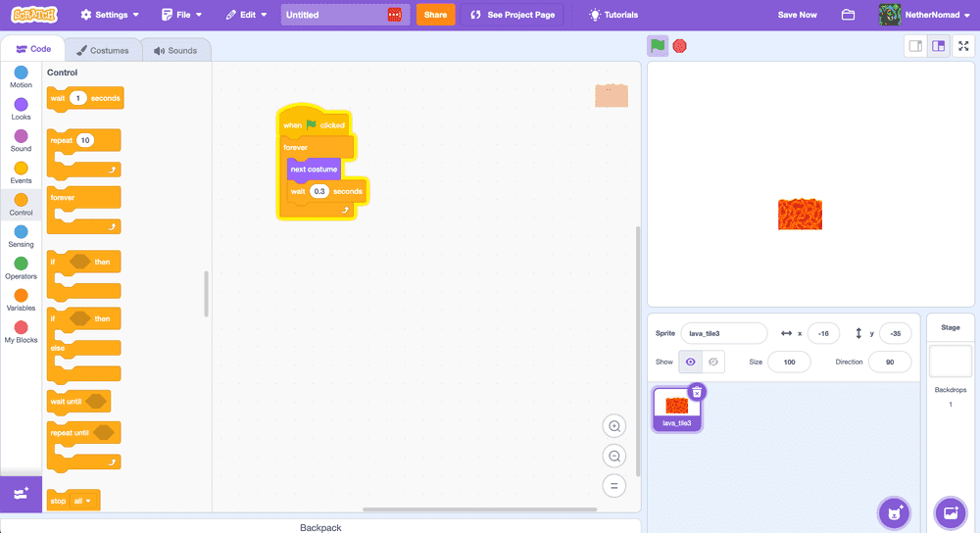Image resolution: width=980 pixels, height=533 pixels.
Task: Open the Settings dropdown menu
Action: 110,15
